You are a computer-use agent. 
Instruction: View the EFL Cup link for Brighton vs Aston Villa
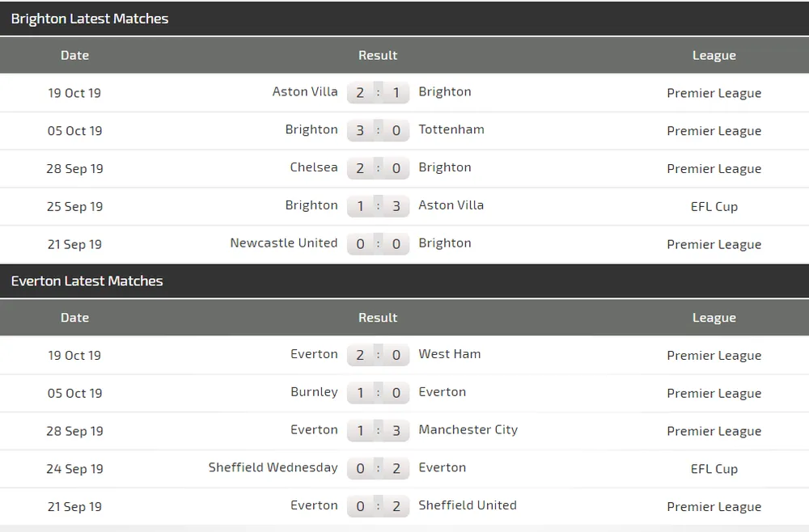pyautogui.click(x=714, y=206)
